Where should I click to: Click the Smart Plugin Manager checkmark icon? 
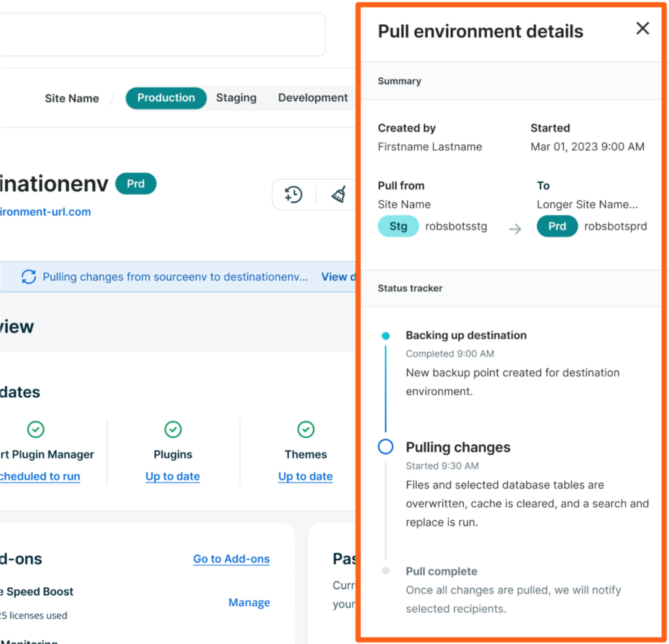click(x=36, y=429)
